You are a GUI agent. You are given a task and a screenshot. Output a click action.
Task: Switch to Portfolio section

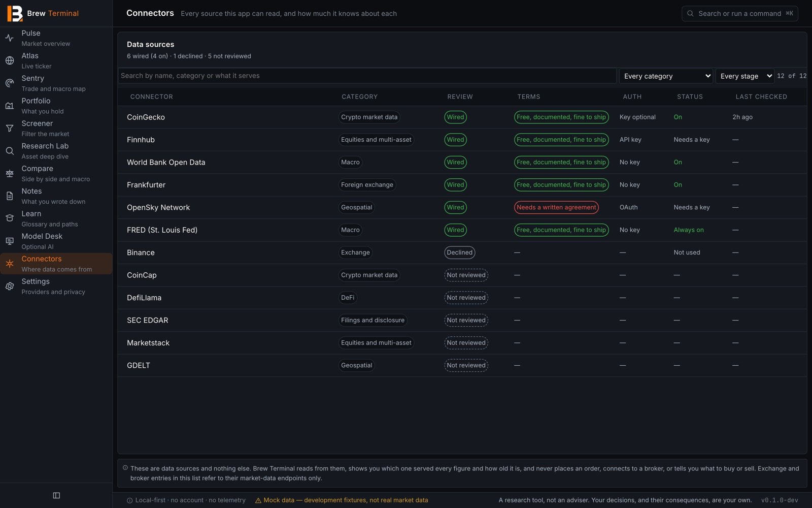[x=56, y=106]
